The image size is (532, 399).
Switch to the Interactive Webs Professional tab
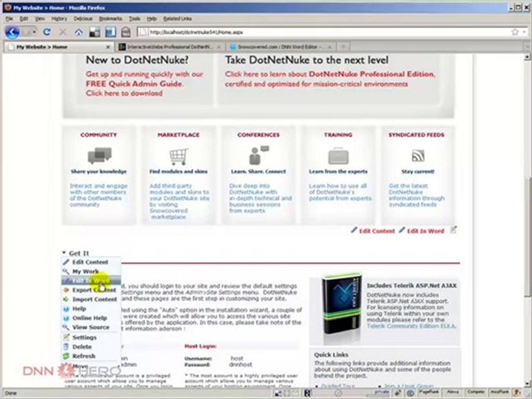tap(171, 47)
